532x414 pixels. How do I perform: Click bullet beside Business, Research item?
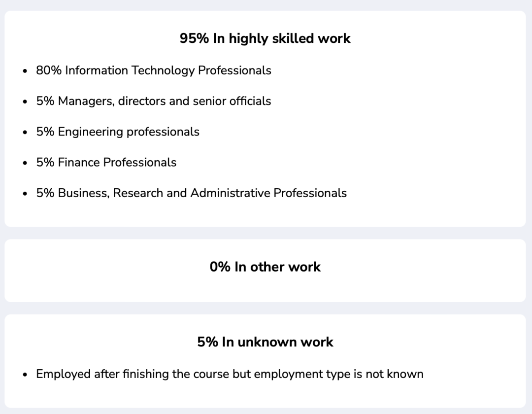click(25, 193)
